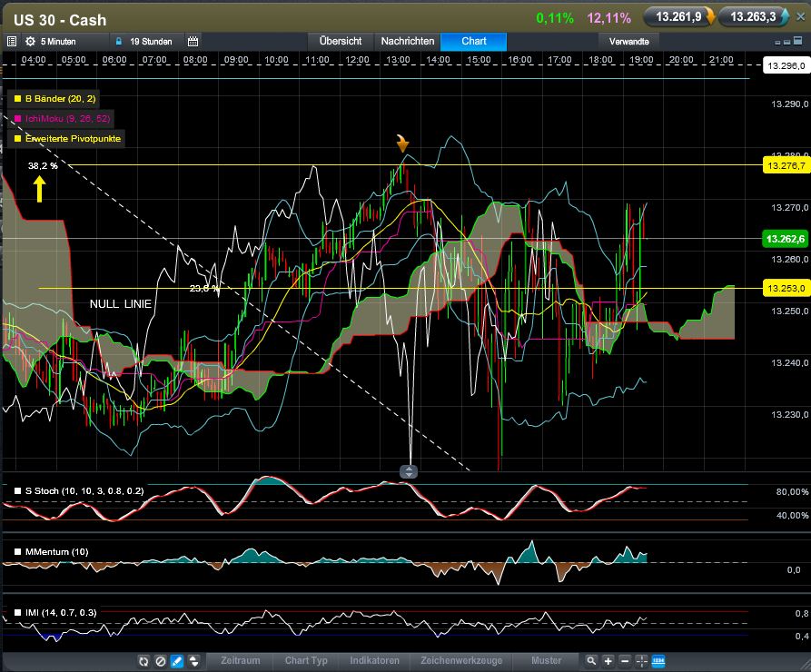Toggle Erweiterte Pivotpunkte checkbox
The image size is (811, 672).
tap(17, 139)
